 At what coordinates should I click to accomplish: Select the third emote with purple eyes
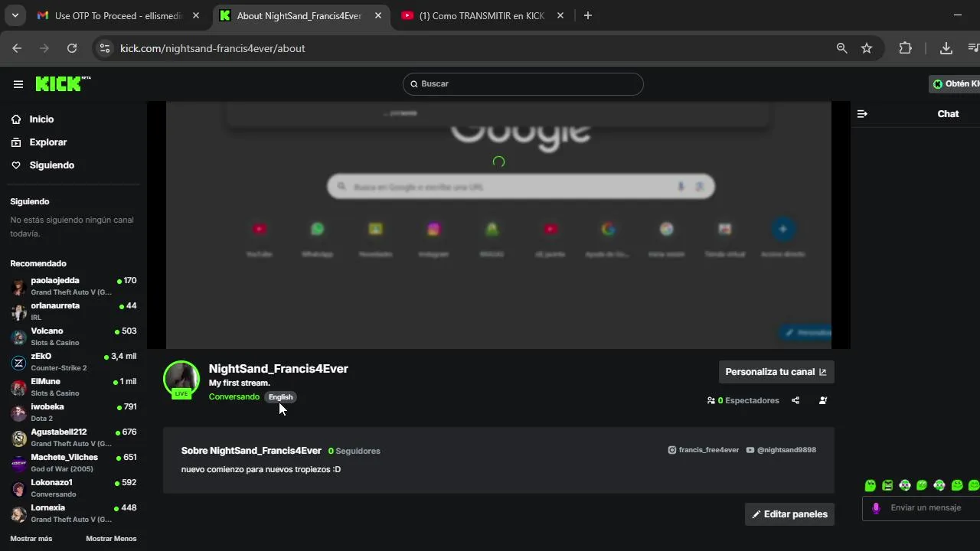(905, 485)
